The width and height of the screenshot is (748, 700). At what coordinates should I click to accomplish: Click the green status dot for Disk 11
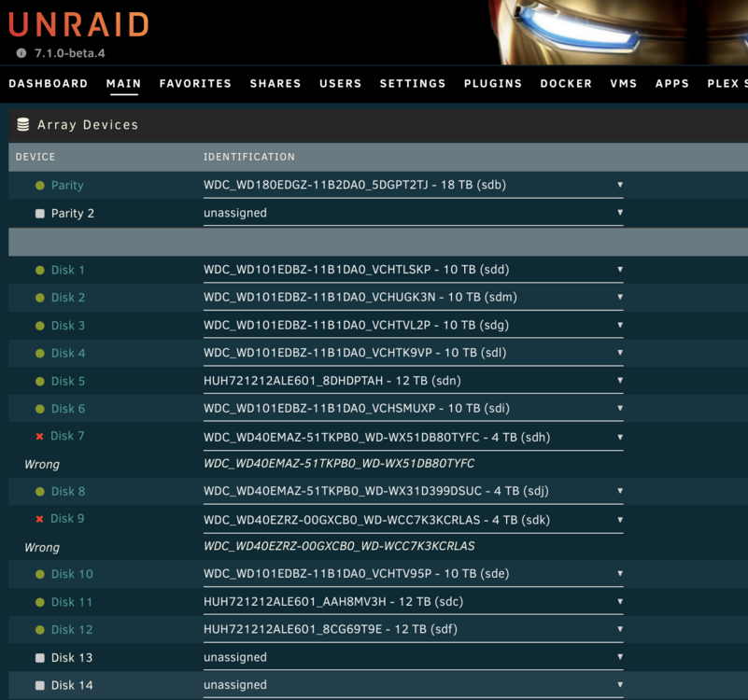(x=40, y=602)
